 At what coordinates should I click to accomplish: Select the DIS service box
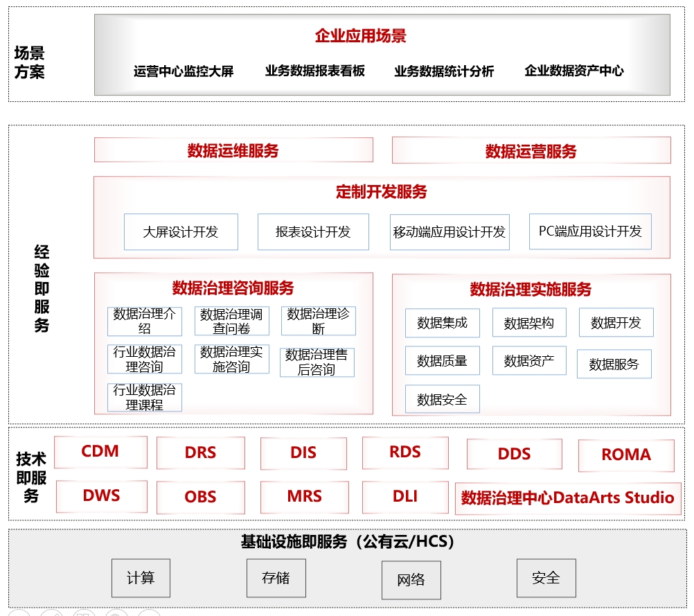pyautogui.click(x=303, y=453)
